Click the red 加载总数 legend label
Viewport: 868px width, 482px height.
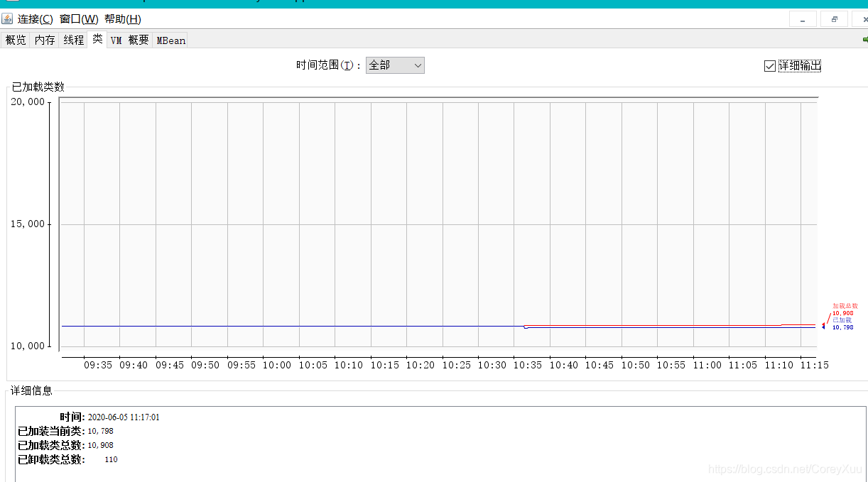(x=845, y=306)
